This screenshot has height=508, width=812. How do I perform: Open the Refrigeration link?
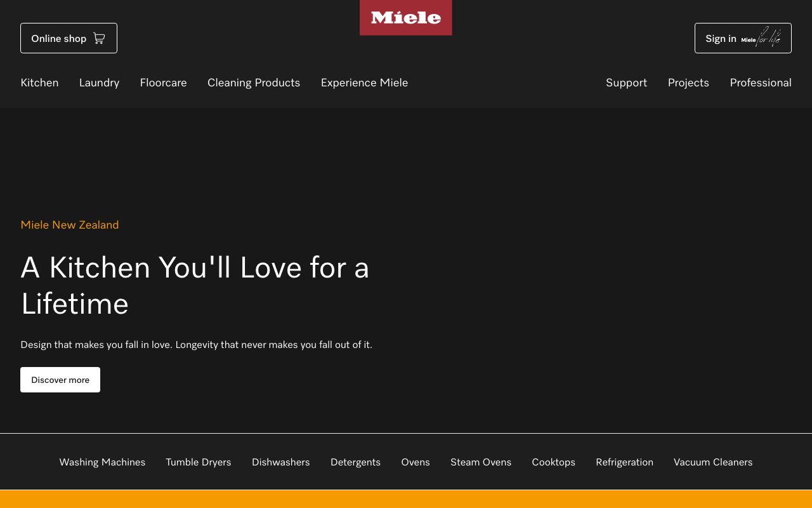pyautogui.click(x=624, y=462)
